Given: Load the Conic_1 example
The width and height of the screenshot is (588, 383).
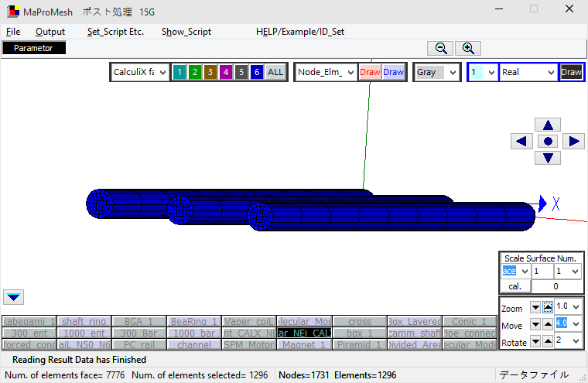Looking at the screenshot, I should (469, 321).
